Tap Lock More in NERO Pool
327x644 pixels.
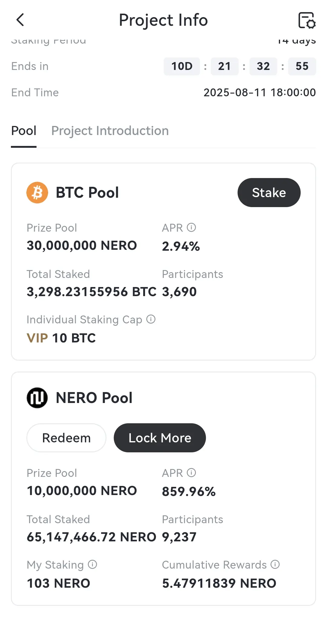click(x=160, y=438)
